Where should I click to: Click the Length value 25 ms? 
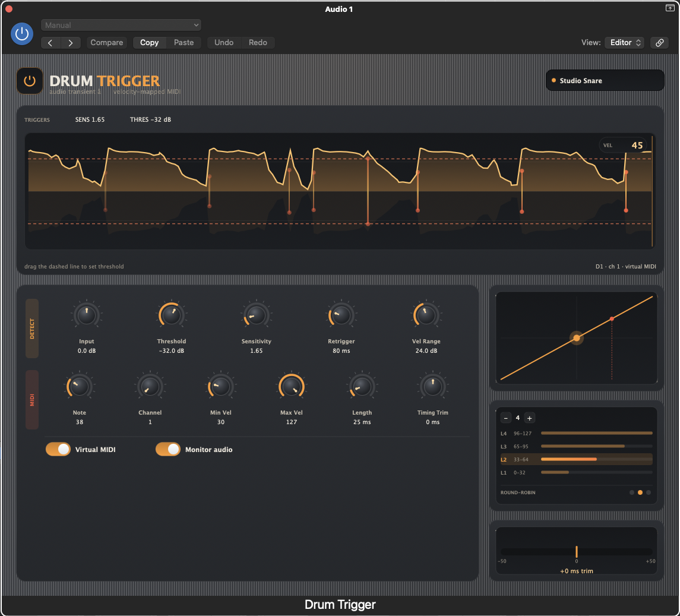click(x=362, y=422)
